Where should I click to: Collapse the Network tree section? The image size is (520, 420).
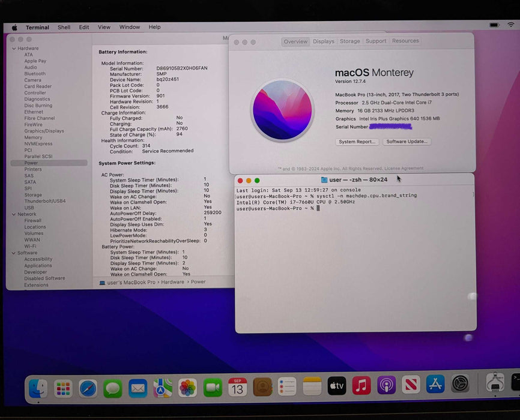[x=14, y=214]
